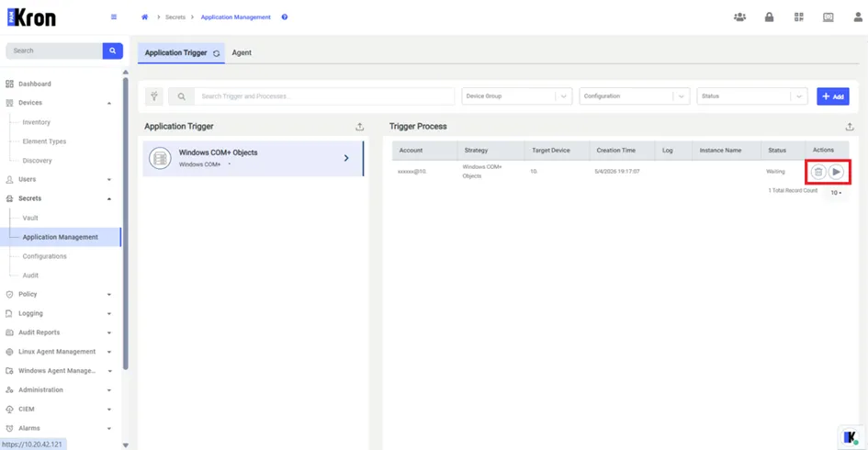Screen dimensions: 868x450
Task: Refresh the Application Trigger tab
Action: 217,53
